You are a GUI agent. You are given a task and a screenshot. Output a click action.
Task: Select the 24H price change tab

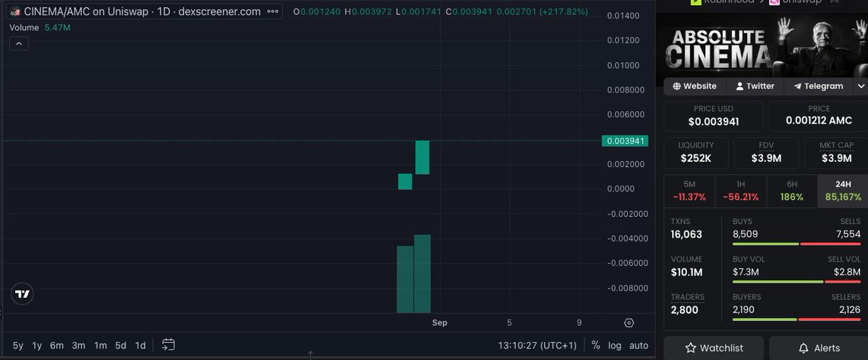(x=843, y=191)
